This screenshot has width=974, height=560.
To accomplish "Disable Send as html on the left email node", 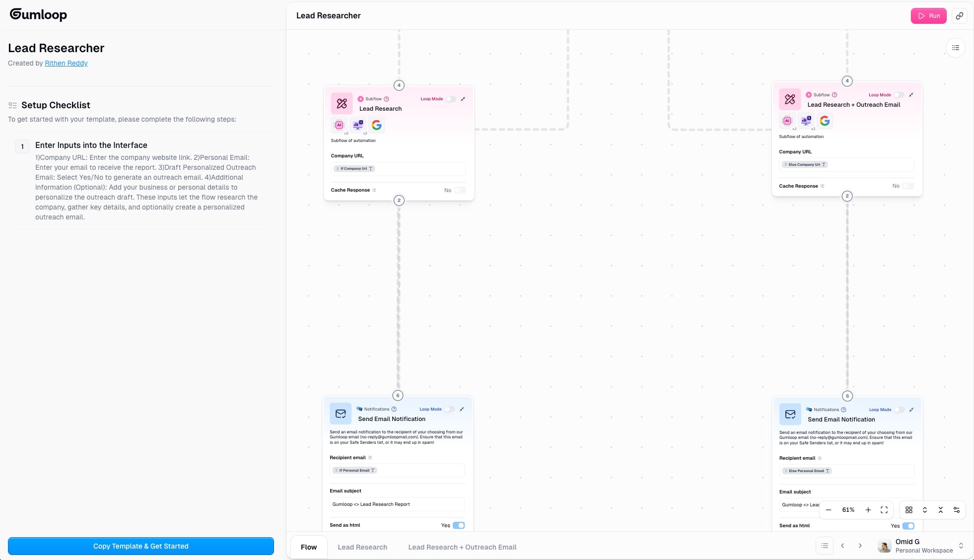I will coord(459,525).
